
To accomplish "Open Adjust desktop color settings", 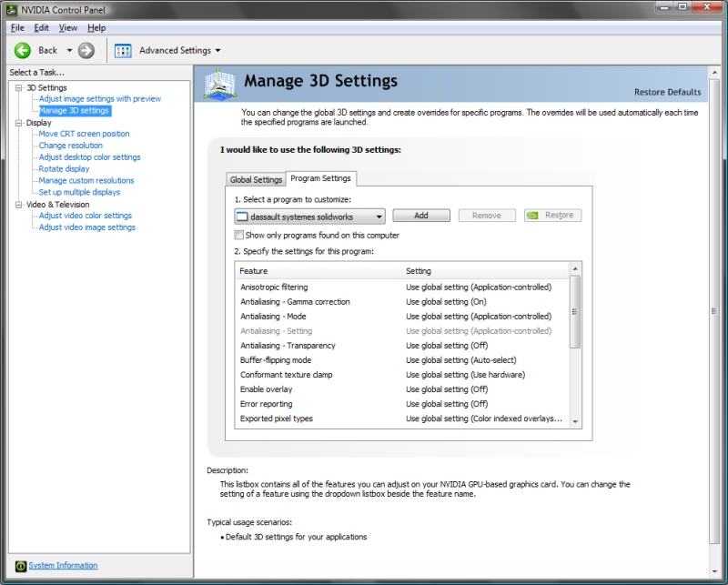I will point(89,156).
